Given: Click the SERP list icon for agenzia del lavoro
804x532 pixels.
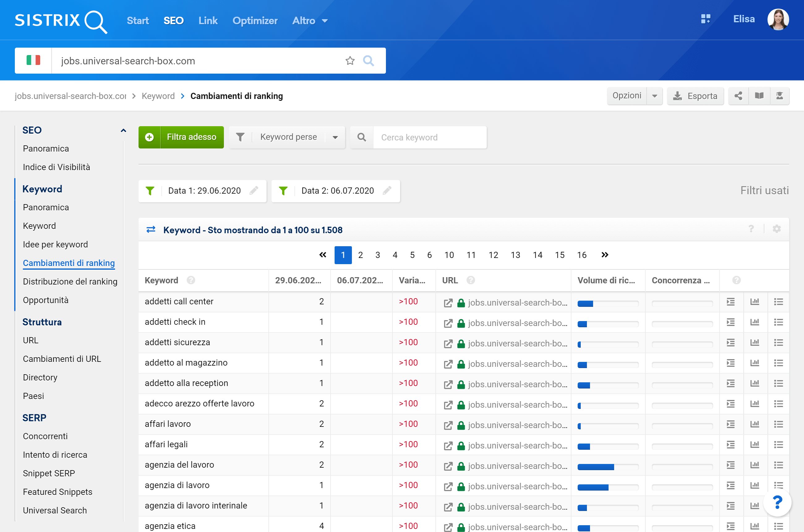Looking at the screenshot, I should [730, 465].
